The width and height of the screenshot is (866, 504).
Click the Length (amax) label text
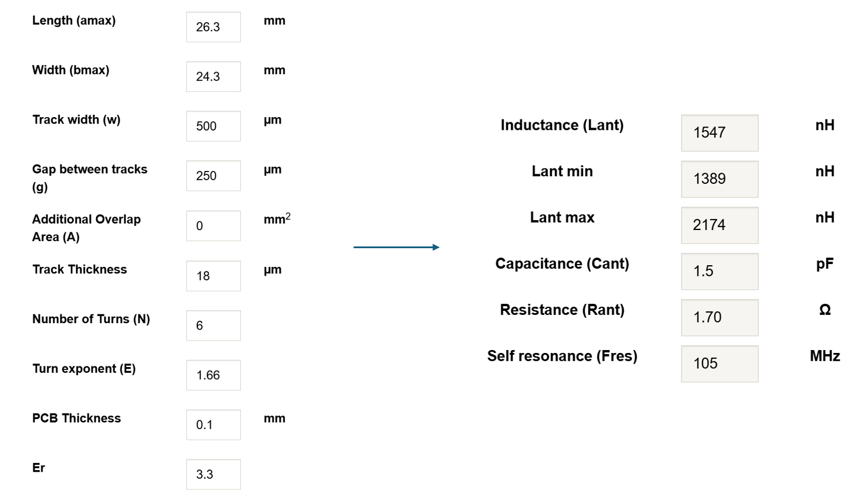click(x=74, y=20)
